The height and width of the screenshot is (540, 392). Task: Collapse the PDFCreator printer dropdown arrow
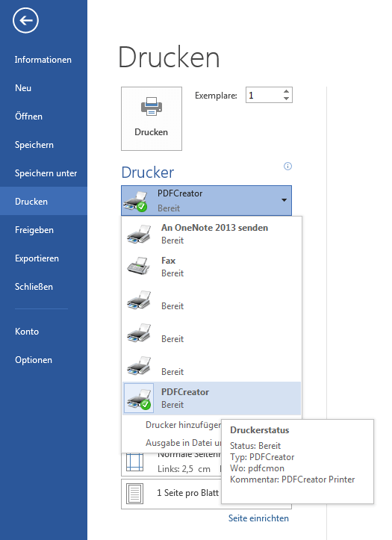click(284, 200)
